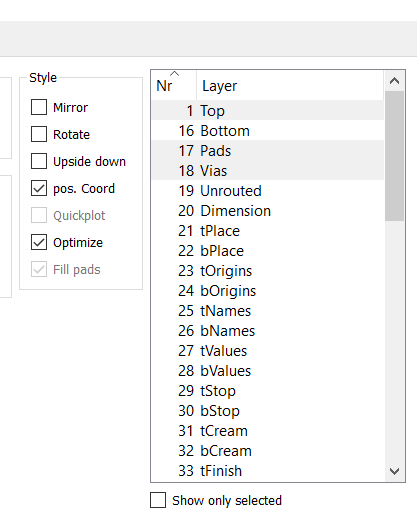Select the 31 tCream layer
Screen dimensions: 417x517
pos(268,430)
